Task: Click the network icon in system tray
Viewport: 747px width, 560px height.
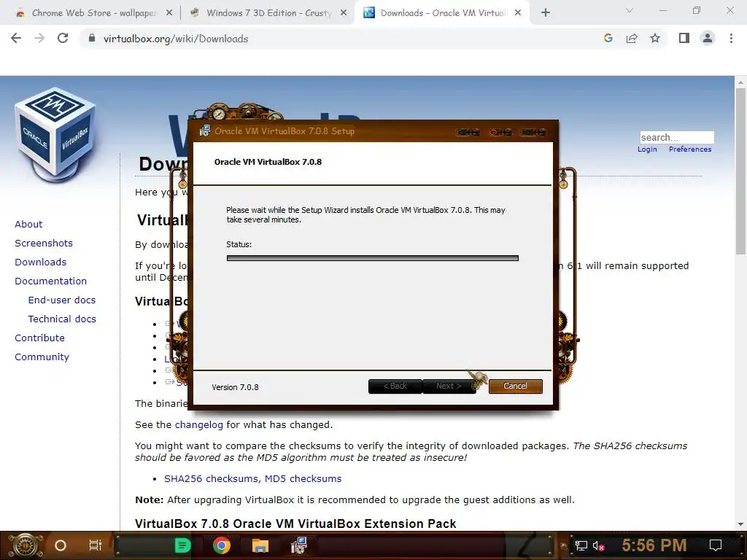Action: [x=581, y=545]
